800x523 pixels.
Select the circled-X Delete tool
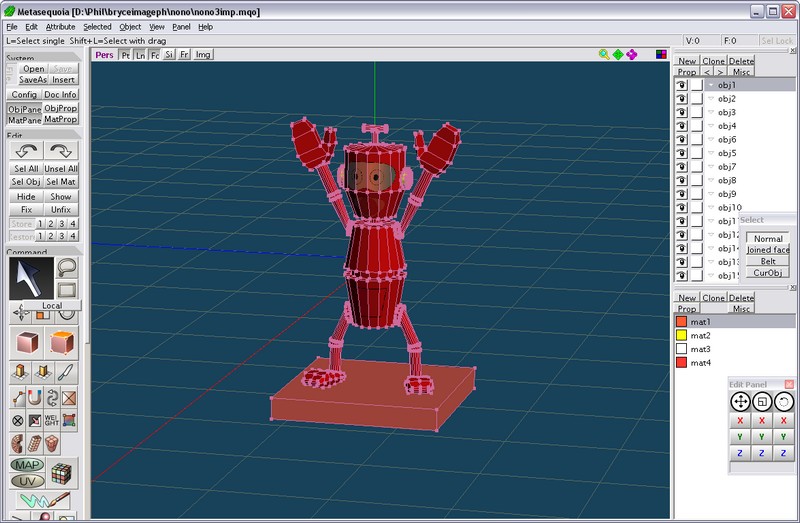(18, 420)
